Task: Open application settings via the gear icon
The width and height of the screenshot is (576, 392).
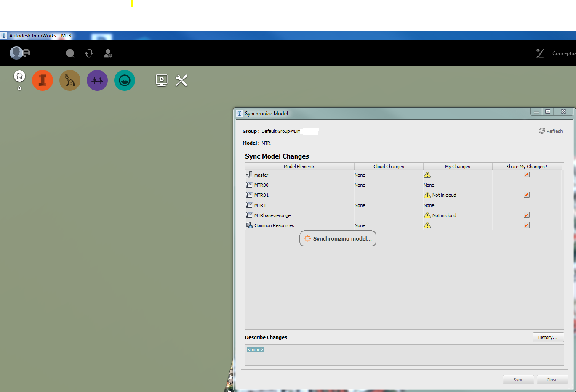Action: [x=19, y=88]
